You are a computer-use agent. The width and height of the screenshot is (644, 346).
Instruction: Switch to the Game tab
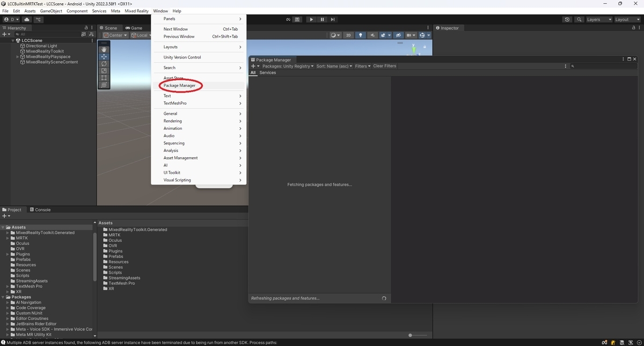click(x=134, y=28)
